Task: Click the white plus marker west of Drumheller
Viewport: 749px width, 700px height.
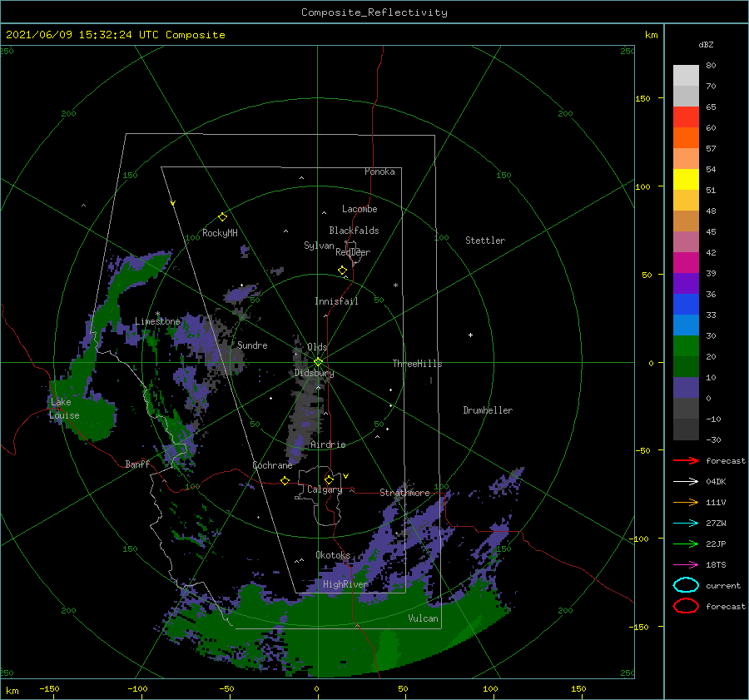Action: (470, 335)
